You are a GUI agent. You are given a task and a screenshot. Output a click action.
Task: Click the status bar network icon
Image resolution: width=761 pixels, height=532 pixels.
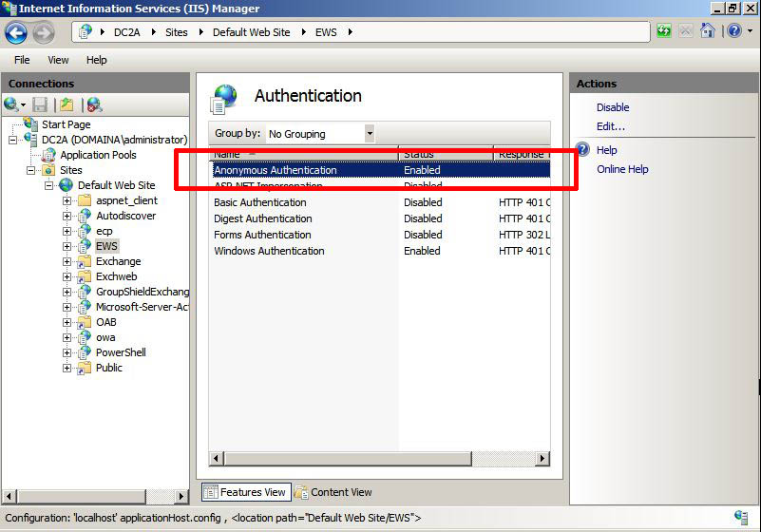point(741,518)
